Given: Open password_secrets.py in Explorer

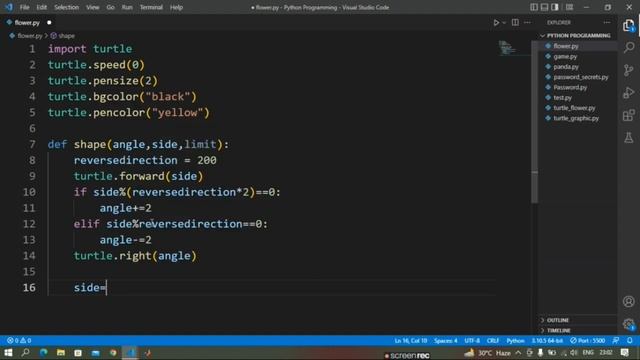Looking at the screenshot, I should (x=580, y=77).
